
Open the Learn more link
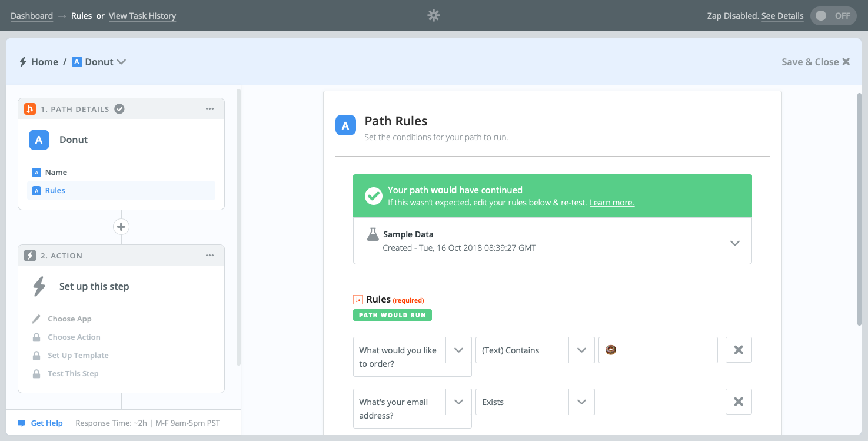611,203
